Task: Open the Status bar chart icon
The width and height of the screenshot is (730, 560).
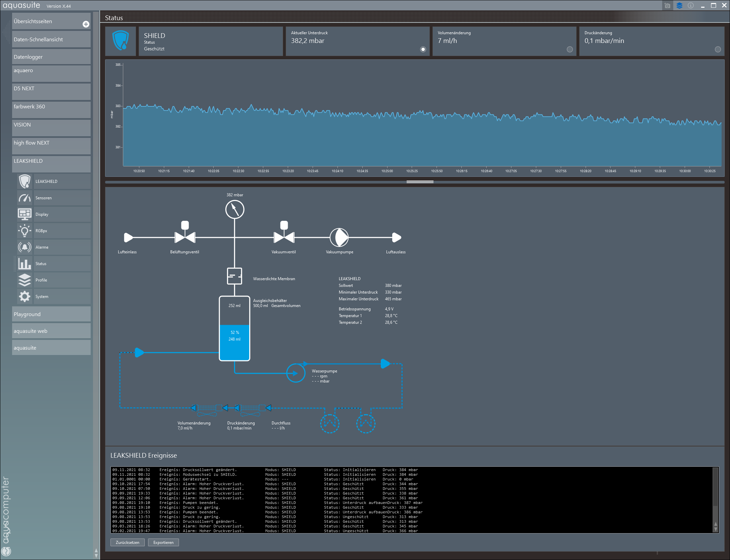Action: [x=25, y=264]
